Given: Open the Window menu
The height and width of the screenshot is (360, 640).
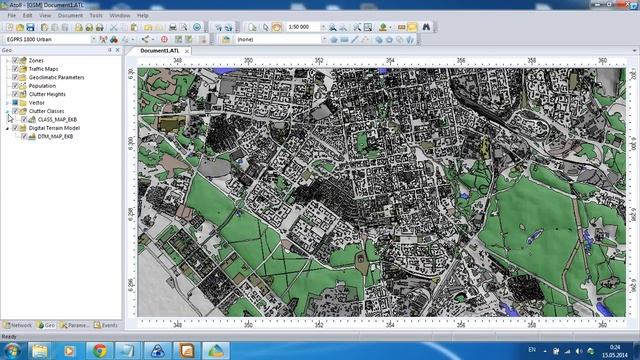Looking at the screenshot, I should [120, 16].
